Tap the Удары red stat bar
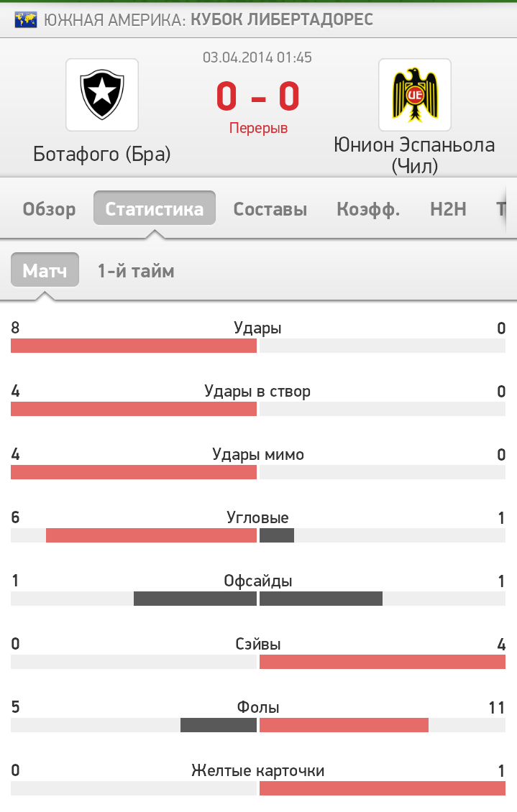517x812 pixels. [x=134, y=346]
